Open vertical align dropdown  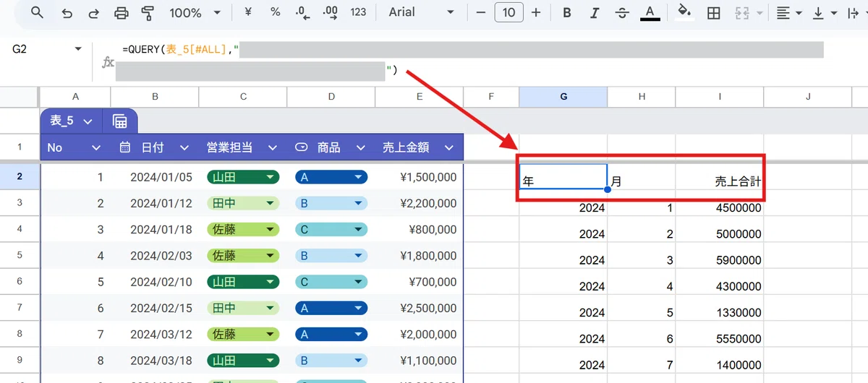[824, 12]
